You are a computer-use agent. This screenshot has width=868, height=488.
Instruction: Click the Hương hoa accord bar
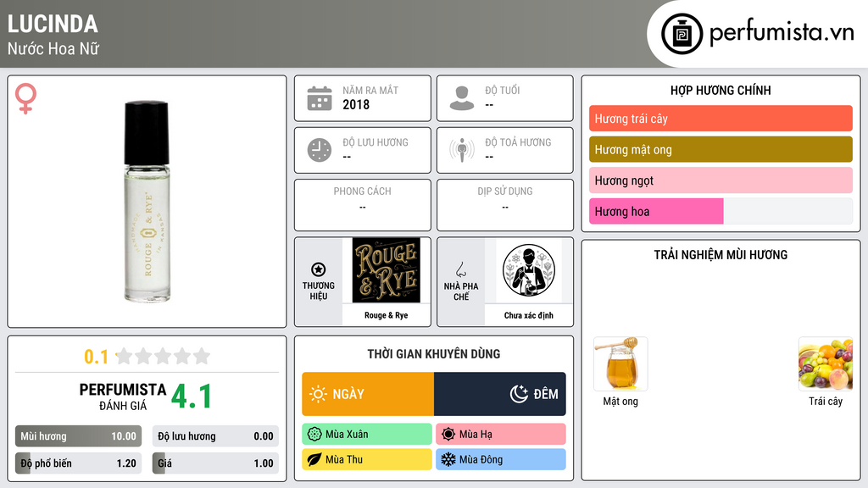[721, 211]
